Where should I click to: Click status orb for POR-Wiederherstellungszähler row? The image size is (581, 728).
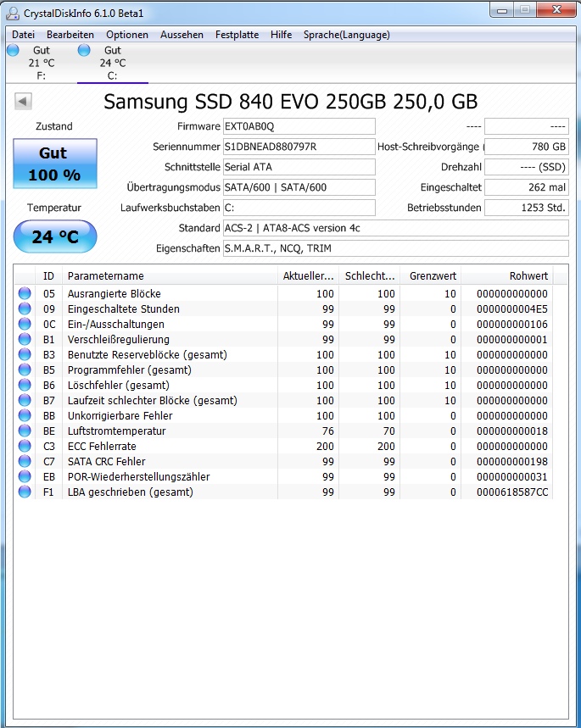[x=25, y=476]
